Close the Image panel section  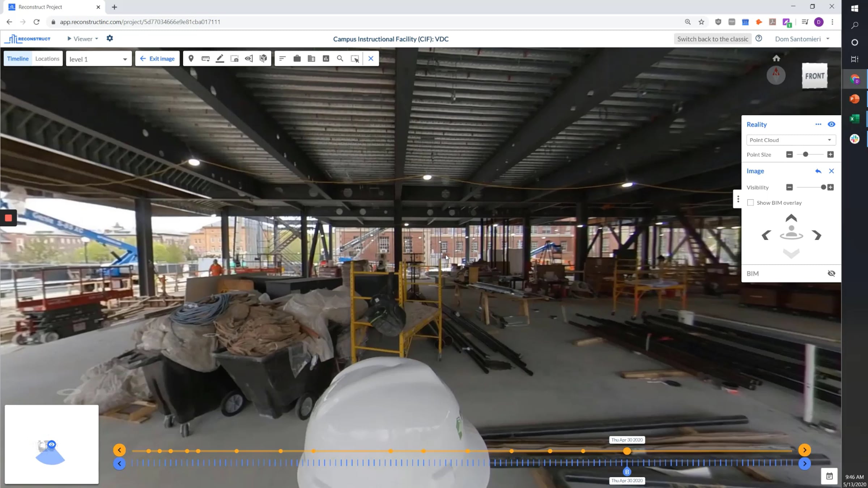point(831,171)
